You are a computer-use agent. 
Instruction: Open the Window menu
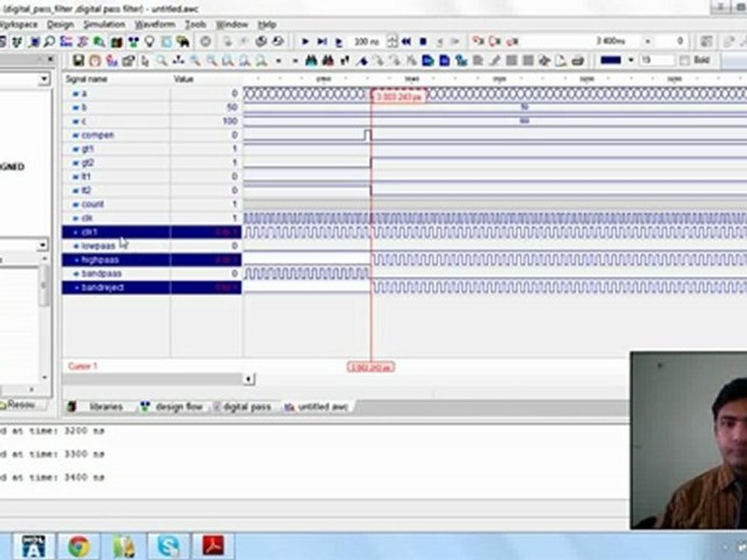232,25
